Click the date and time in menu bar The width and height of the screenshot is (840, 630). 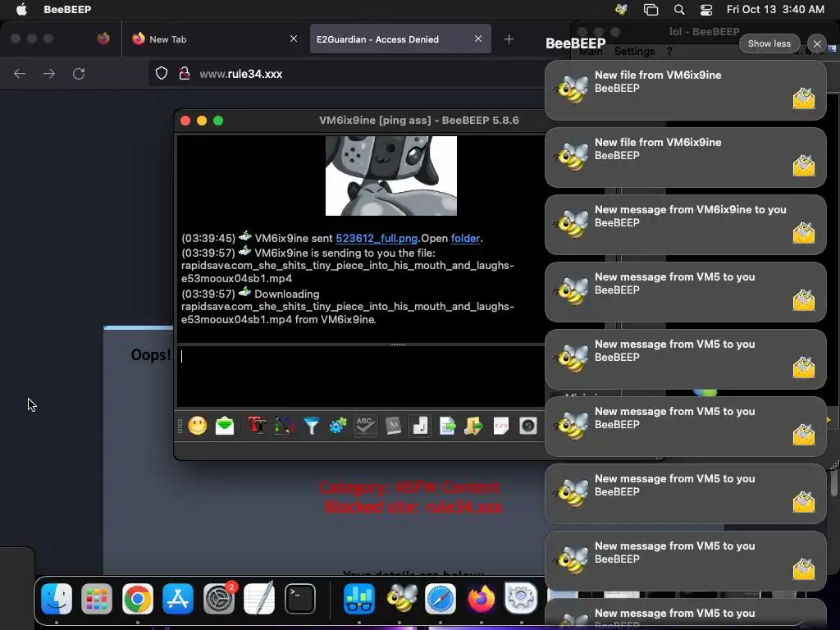[775, 9]
